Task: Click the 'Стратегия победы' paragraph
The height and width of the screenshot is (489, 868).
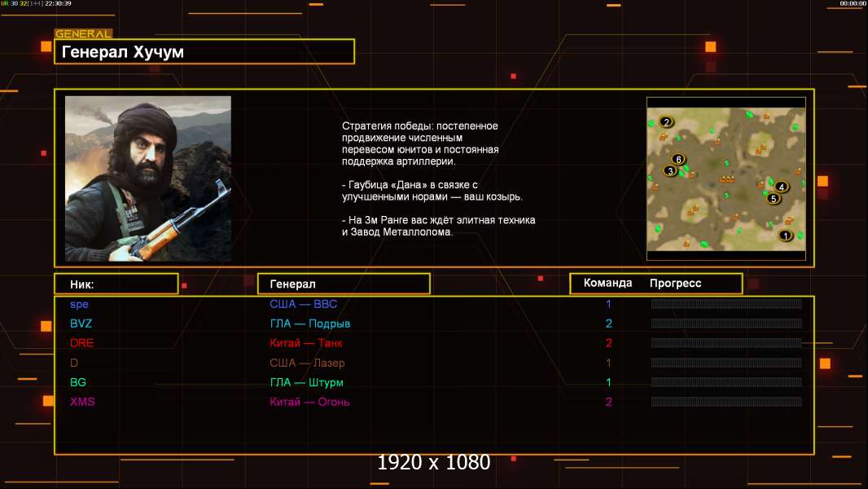Action: coord(420,143)
